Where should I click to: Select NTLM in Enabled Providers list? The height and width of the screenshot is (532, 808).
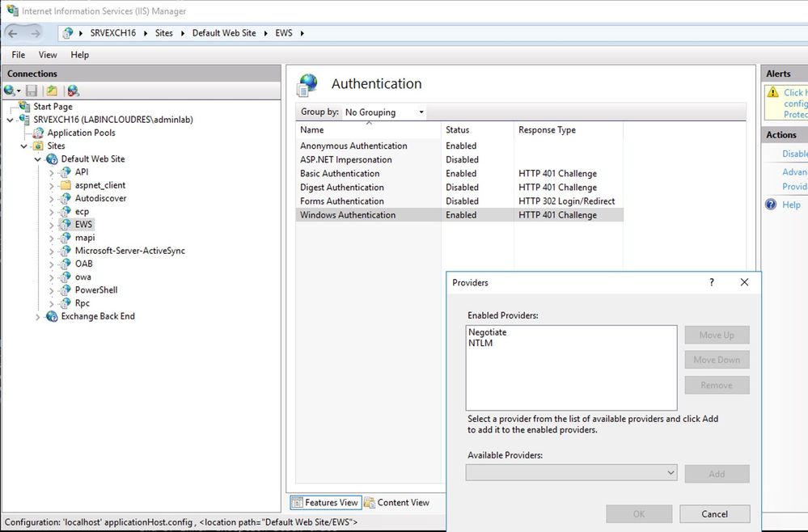[x=480, y=343]
